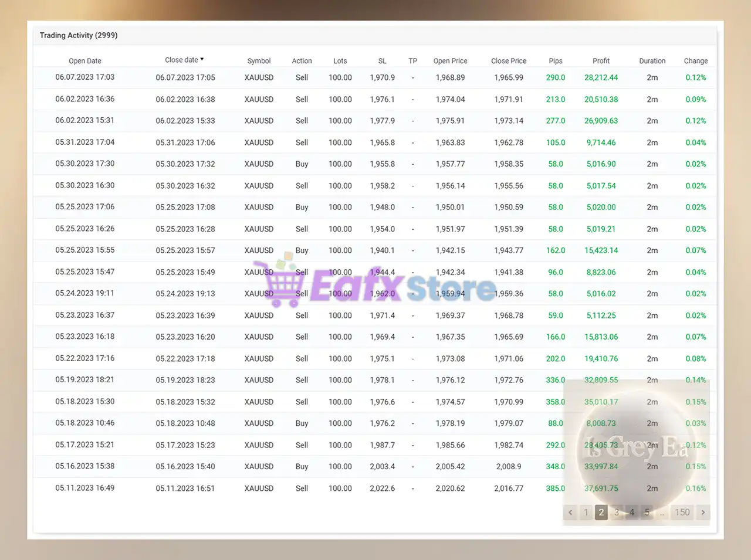Click the Pips column header

[x=556, y=61]
